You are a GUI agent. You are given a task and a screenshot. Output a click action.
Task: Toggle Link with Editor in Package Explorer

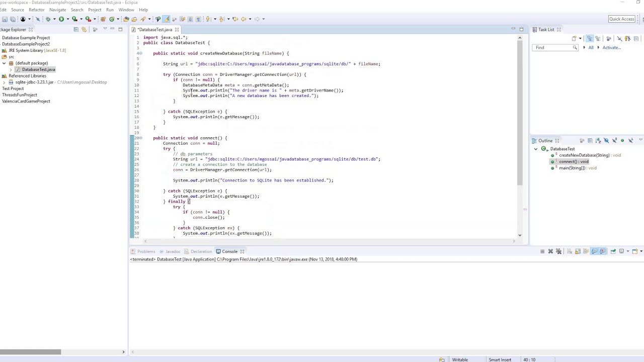(x=84, y=30)
